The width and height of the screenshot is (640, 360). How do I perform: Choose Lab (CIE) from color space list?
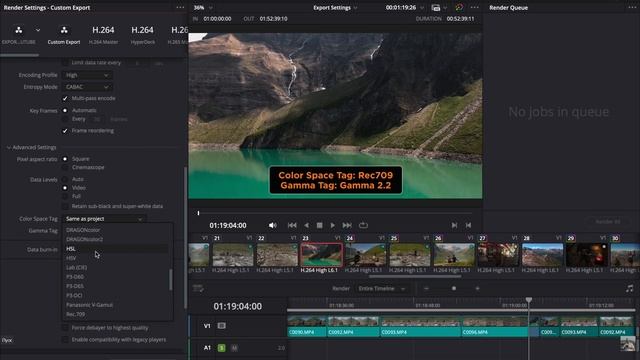116,267
